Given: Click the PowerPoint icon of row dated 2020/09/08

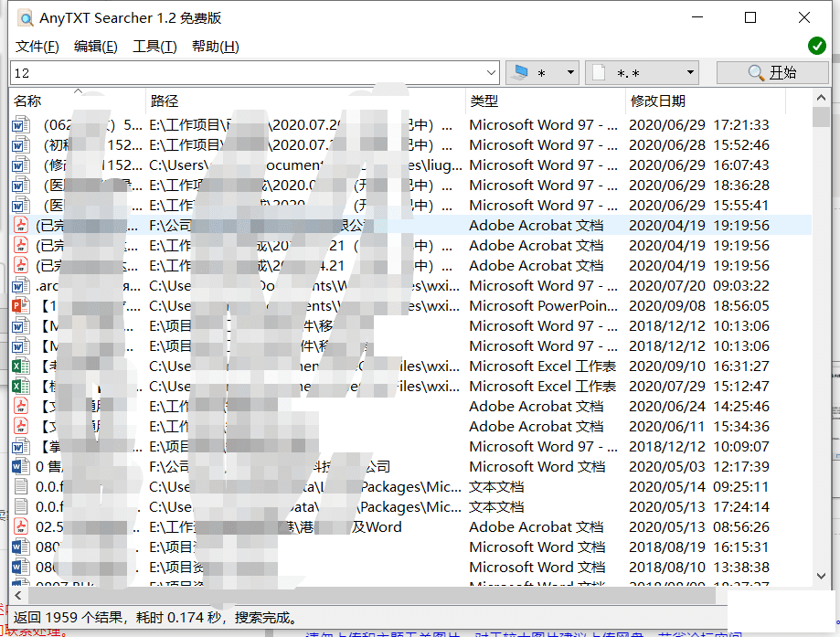Looking at the screenshot, I should click(x=20, y=306).
